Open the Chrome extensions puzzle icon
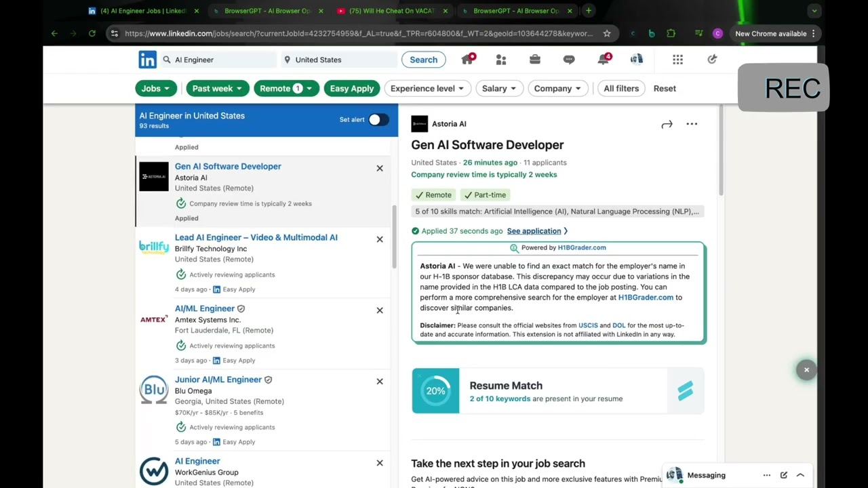Screen dimensions: 868x488 coord(671,33)
